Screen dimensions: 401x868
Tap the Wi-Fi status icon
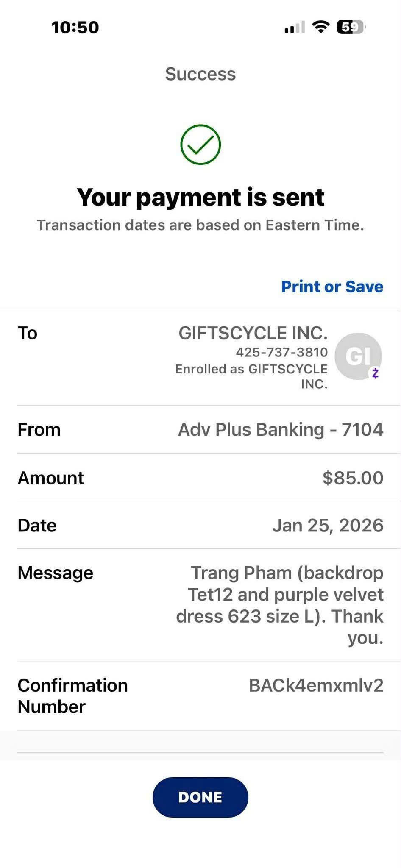click(x=321, y=27)
